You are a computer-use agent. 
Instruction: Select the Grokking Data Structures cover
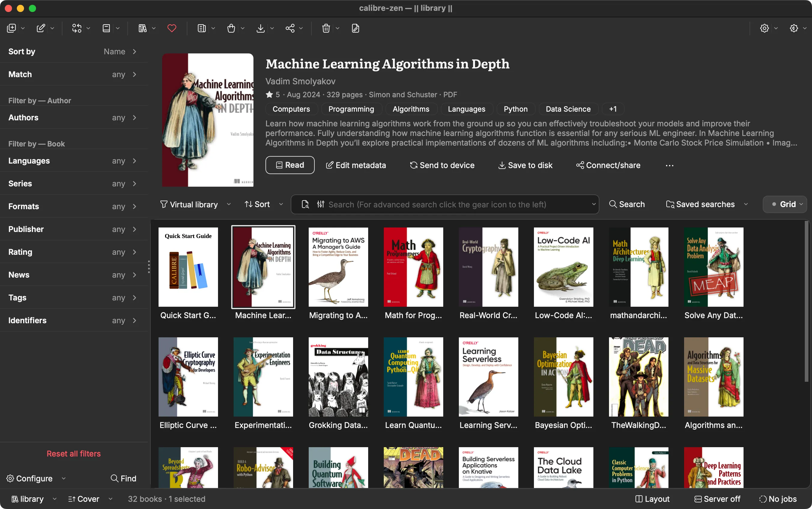pyautogui.click(x=338, y=377)
